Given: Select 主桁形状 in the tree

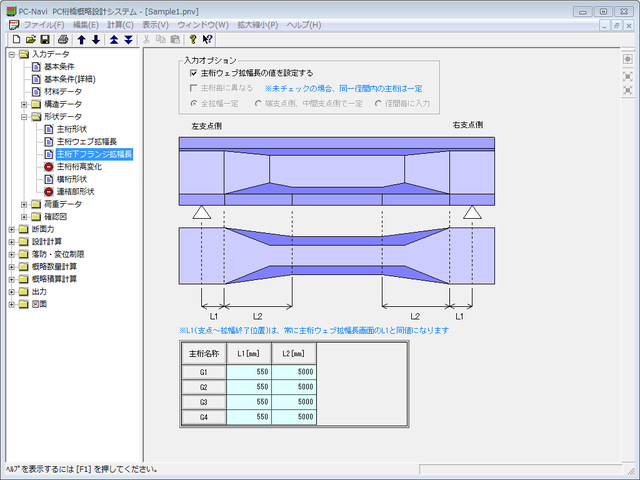Looking at the screenshot, I should (x=70, y=129).
